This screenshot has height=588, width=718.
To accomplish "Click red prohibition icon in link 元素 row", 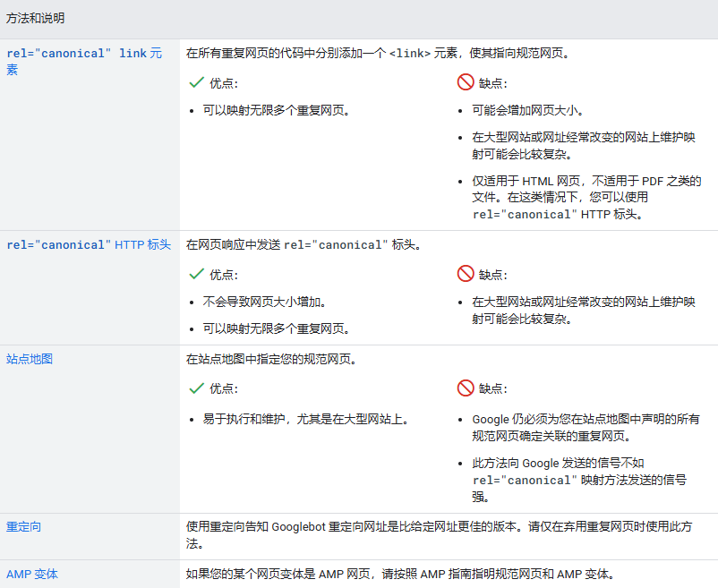I will pos(465,83).
